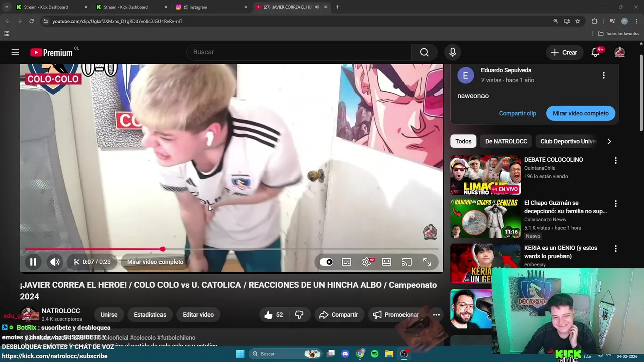The width and height of the screenshot is (644, 362).
Task: Click Mirar video completo in the player
Action: tap(155, 262)
